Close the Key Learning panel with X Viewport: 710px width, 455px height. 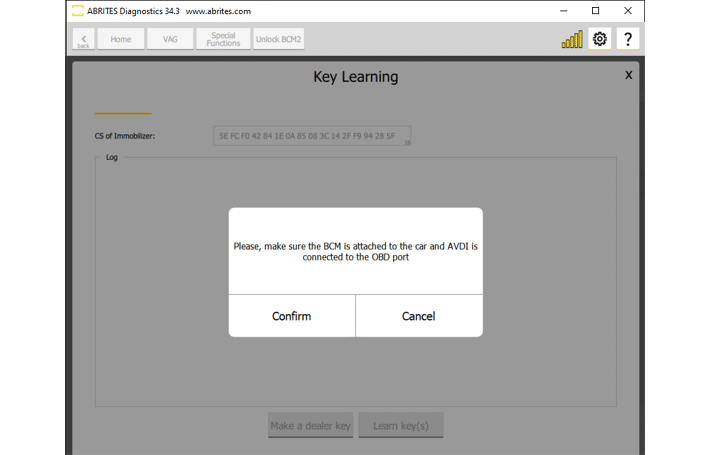628,75
